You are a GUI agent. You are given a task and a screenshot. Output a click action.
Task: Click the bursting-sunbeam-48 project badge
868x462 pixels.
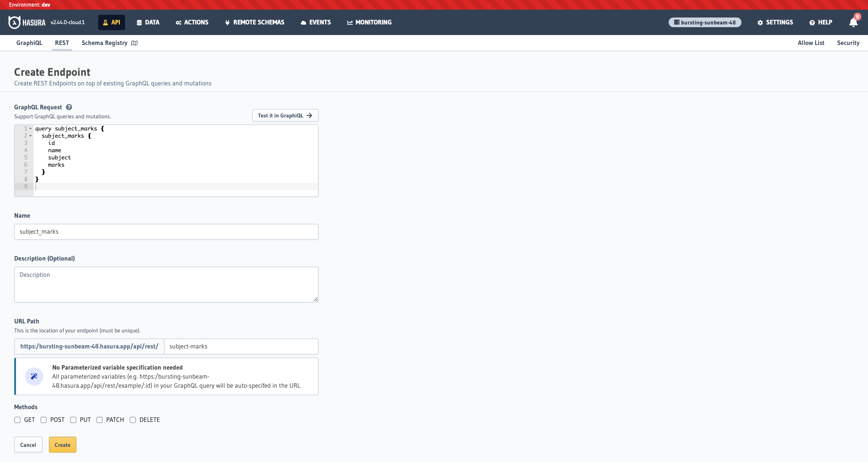pyautogui.click(x=705, y=23)
